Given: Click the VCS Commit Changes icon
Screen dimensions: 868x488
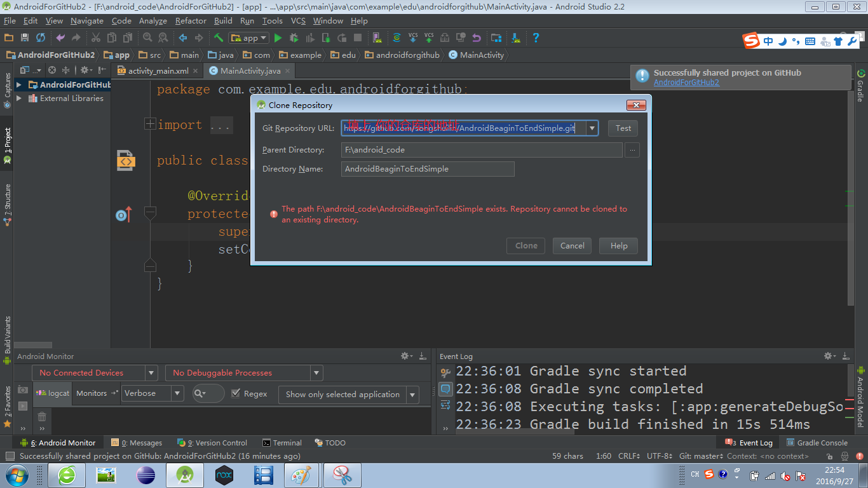Looking at the screenshot, I should tap(429, 38).
